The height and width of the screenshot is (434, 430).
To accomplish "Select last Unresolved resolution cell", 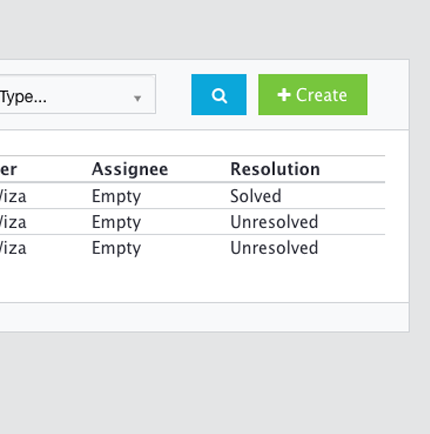I will (274, 248).
